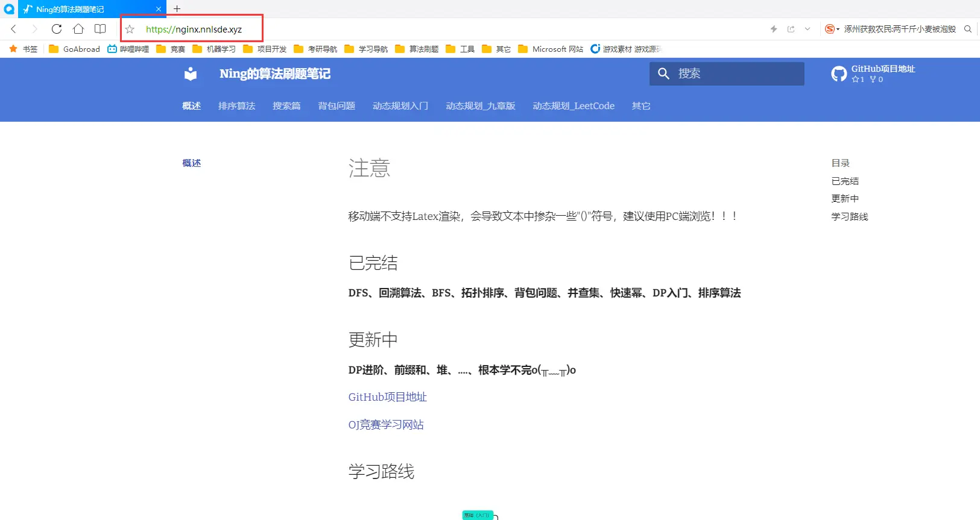The width and height of the screenshot is (980, 520).
Task: Click 概述 in the left sidebar
Action: 192,163
